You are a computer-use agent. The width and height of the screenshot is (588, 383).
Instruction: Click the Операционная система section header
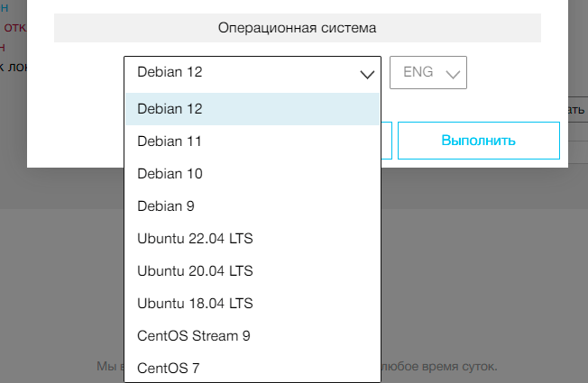click(x=297, y=28)
